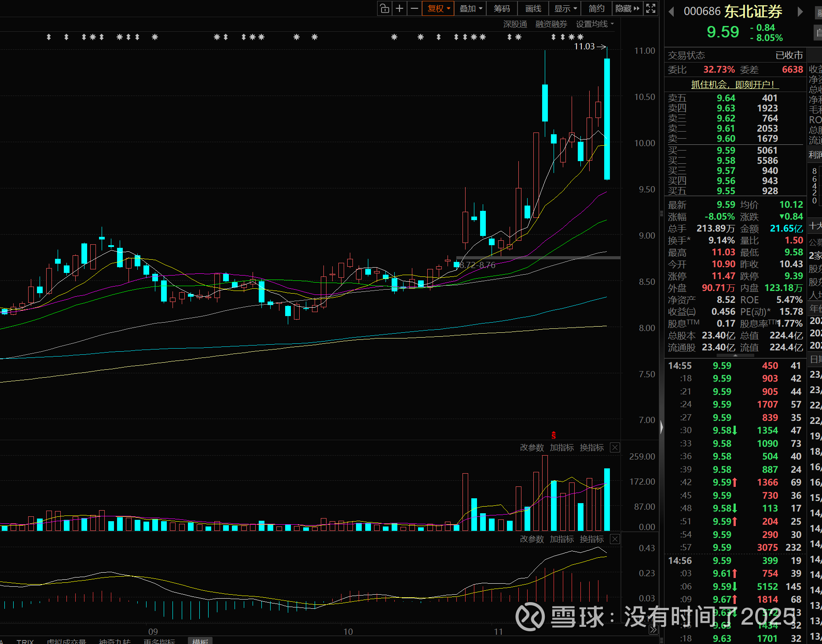Expand the 隐藏 hidden tools menu
The width and height of the screenshot is (822, 644).
pos(628,8)
